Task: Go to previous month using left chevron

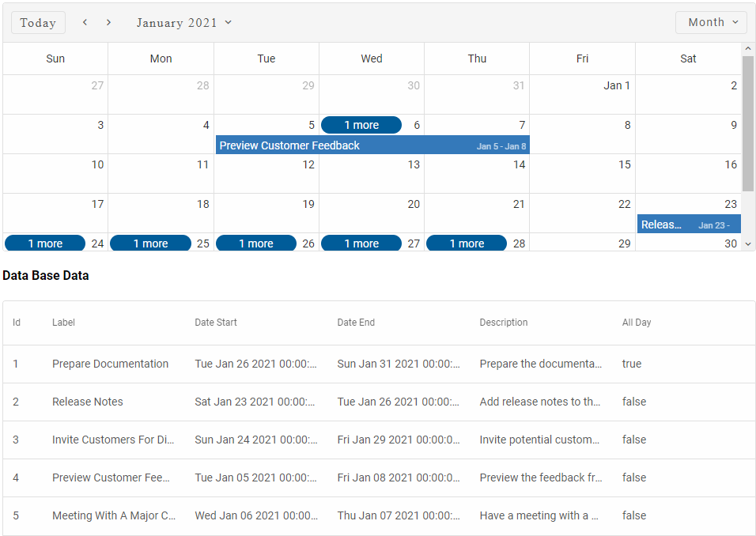Action: [85, 22]
